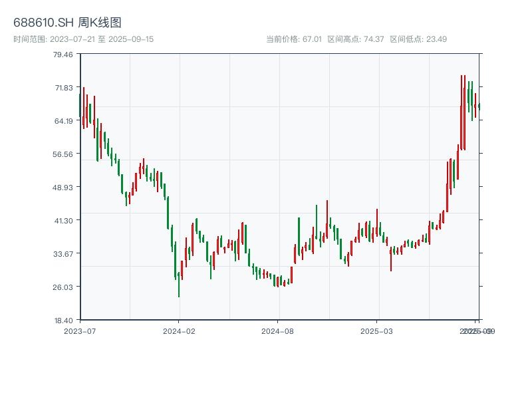Click the current price value 当前价格: 67.01
This screenshot has width=532, height=399.
[x=294, y=39]
